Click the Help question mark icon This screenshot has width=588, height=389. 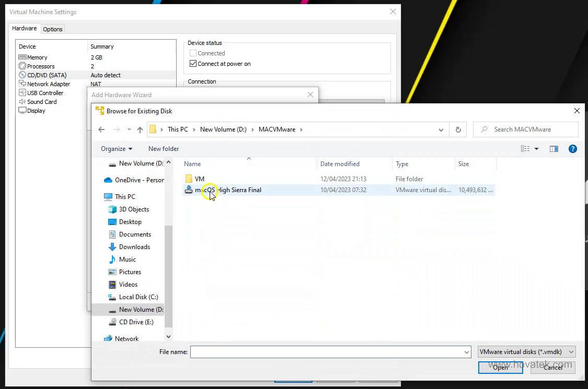pyautogui.click(x=573, y=149)
